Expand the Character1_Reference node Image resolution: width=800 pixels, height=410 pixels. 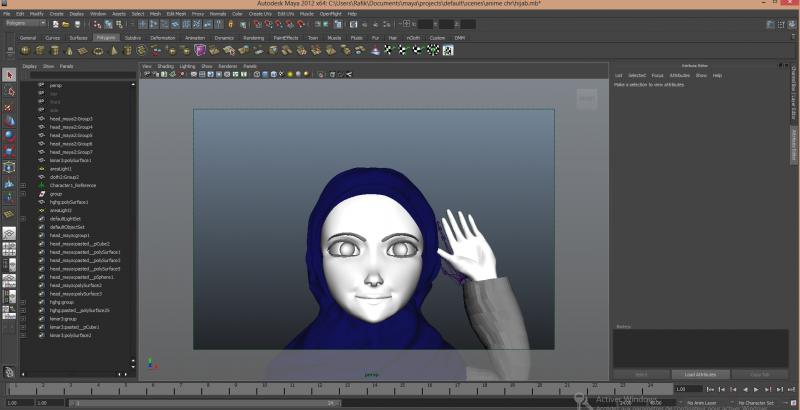[23, 185]
